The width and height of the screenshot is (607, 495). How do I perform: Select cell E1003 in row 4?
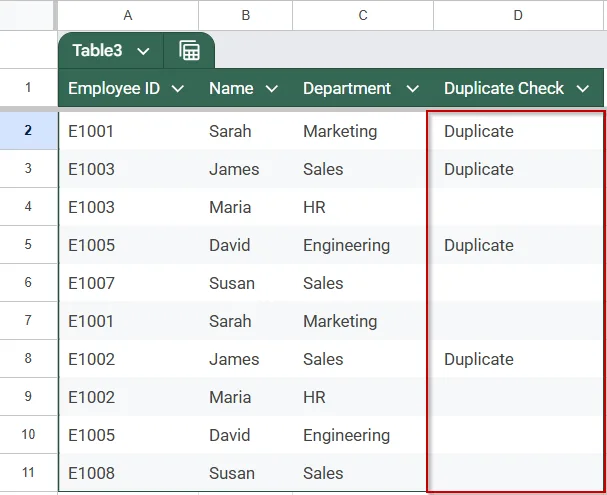[129, 207]
